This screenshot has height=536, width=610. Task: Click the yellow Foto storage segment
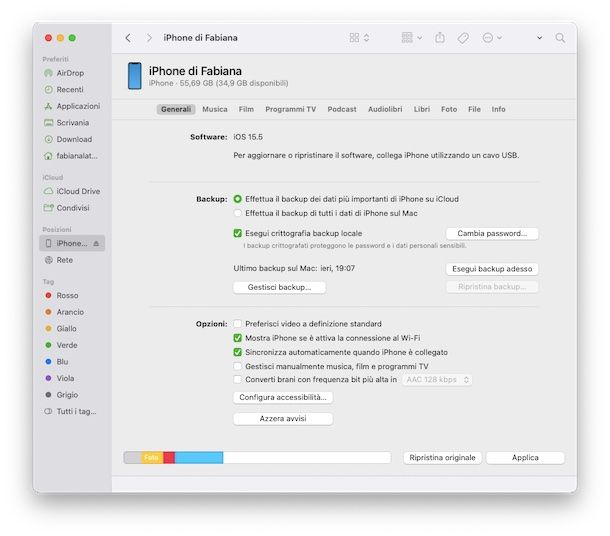[x=151, y=458]
